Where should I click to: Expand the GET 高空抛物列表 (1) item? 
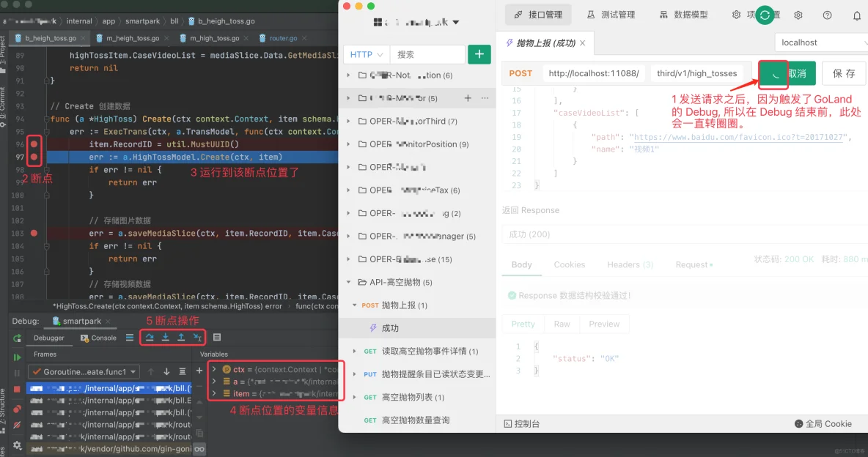[x=354, y=397]
